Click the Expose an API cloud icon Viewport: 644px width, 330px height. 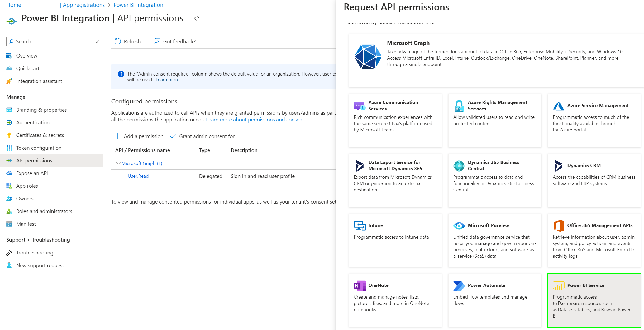click(x=9, y=173)
